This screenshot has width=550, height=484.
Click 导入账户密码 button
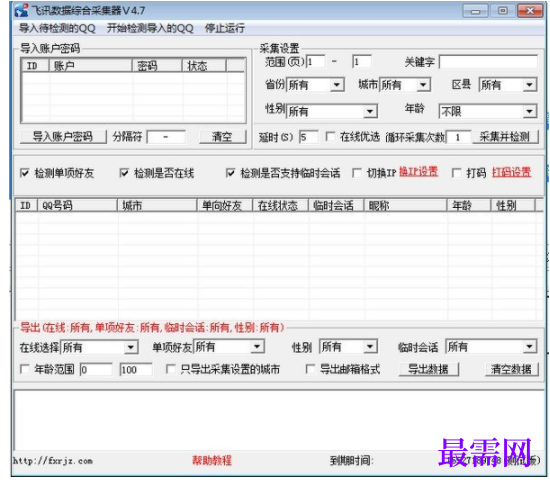coord(63,136)
